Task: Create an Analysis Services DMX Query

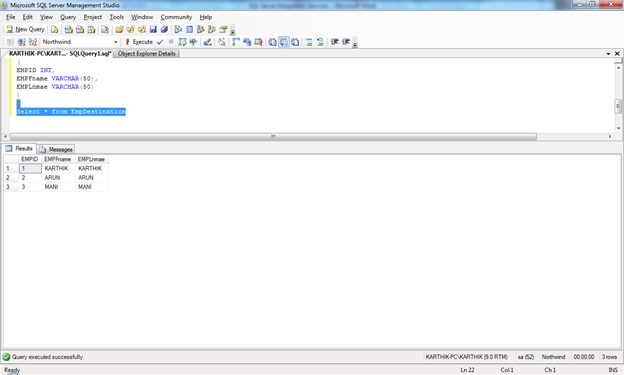Action: click(x=80, y=29)
